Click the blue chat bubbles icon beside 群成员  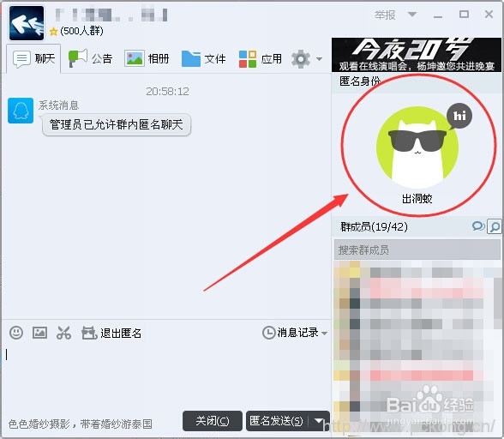click(x=478, y=226)
